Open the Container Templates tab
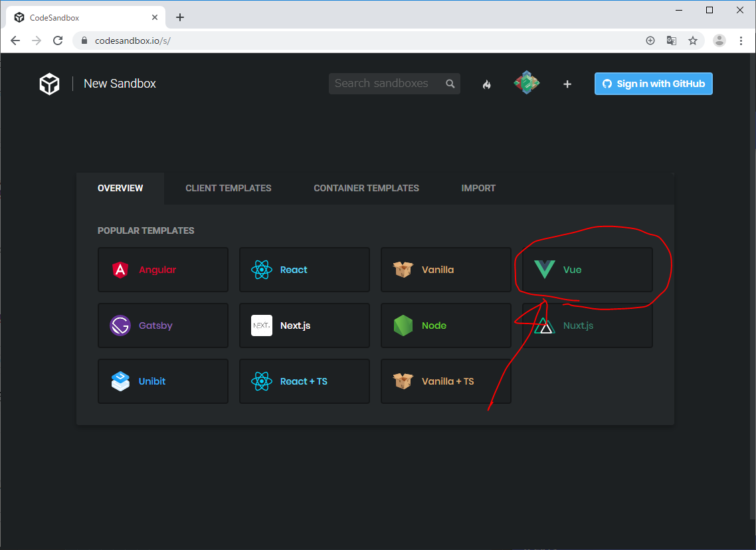Screen dimensions: 756x550 (366, 188)
